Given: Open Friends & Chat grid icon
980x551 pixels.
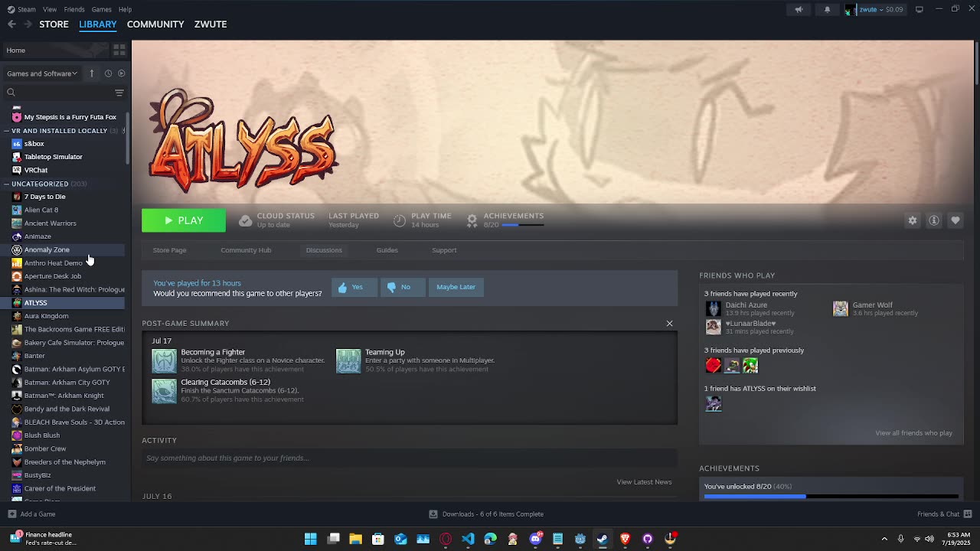Looking at the screenshot, I should [x=968, y=514].
